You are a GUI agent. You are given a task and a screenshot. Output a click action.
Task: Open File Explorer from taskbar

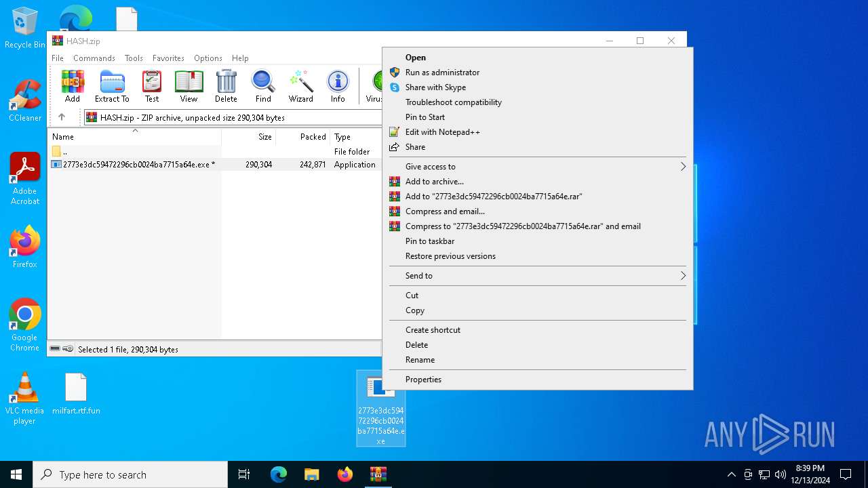[311, 474]
